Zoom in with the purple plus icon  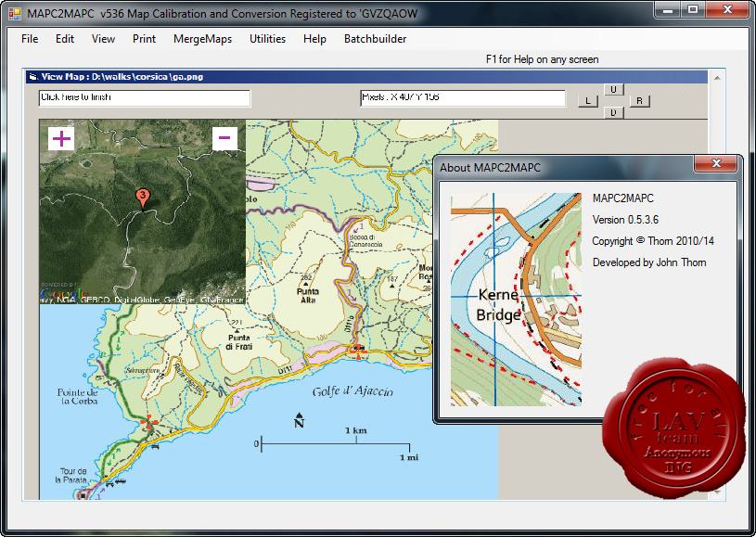click(61, 138)
